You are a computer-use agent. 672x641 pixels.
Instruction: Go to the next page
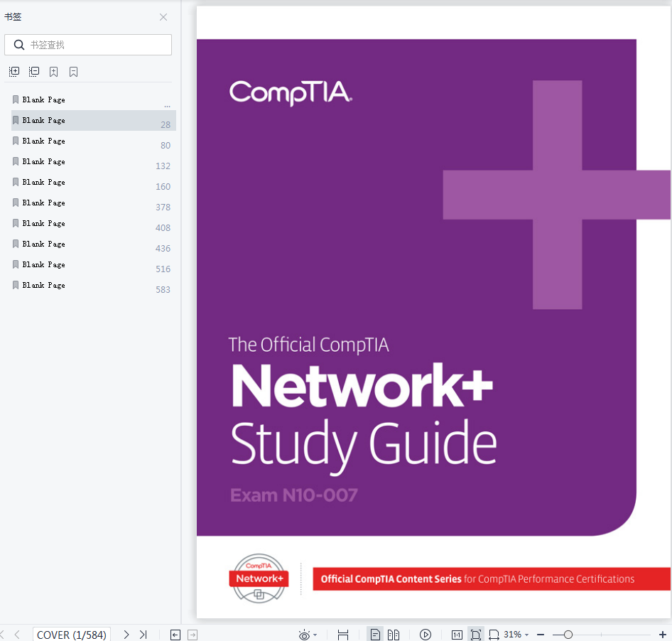(x=126, y=635)
